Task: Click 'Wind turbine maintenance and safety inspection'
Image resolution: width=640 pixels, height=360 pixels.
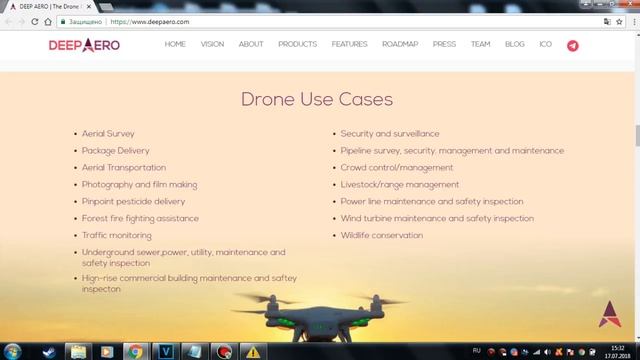Action: (x=437, y=219)
